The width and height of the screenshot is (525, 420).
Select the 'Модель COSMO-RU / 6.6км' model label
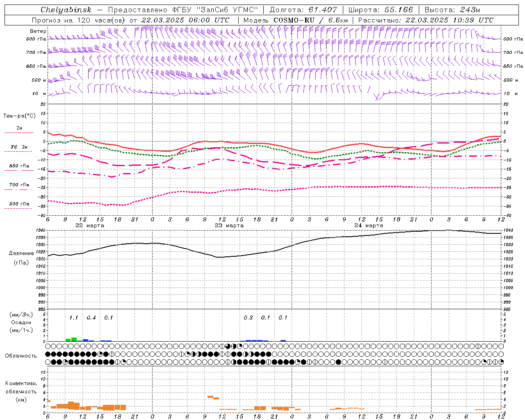pos(296,20)
